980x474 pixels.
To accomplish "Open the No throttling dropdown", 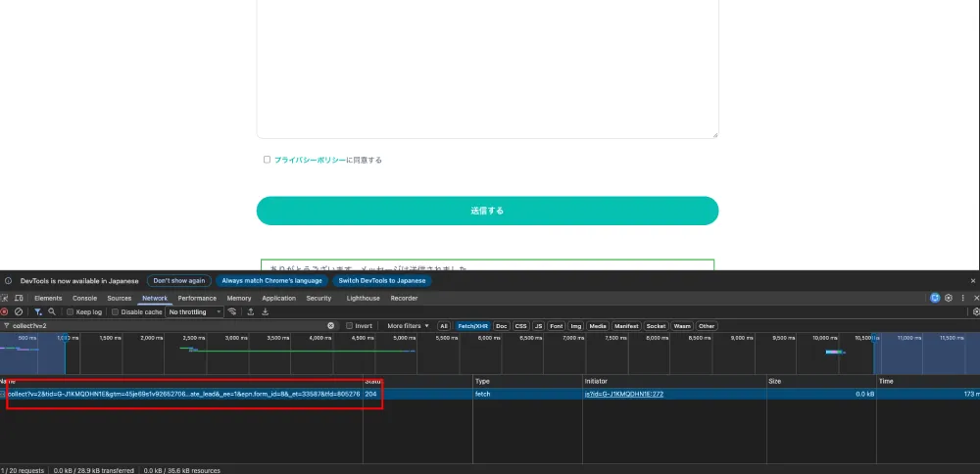I will (194, 311).
